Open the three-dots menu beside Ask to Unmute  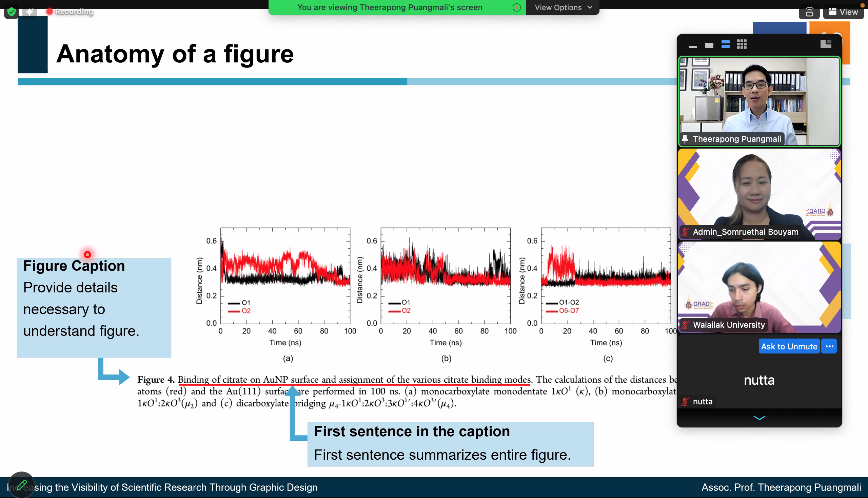click(829, 346)
